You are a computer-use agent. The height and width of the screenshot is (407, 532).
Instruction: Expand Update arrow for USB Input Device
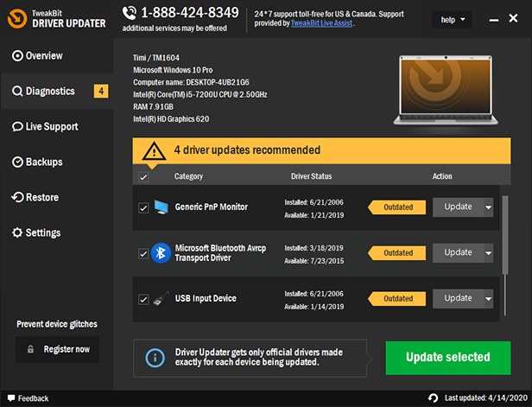(x=489, y=299)
